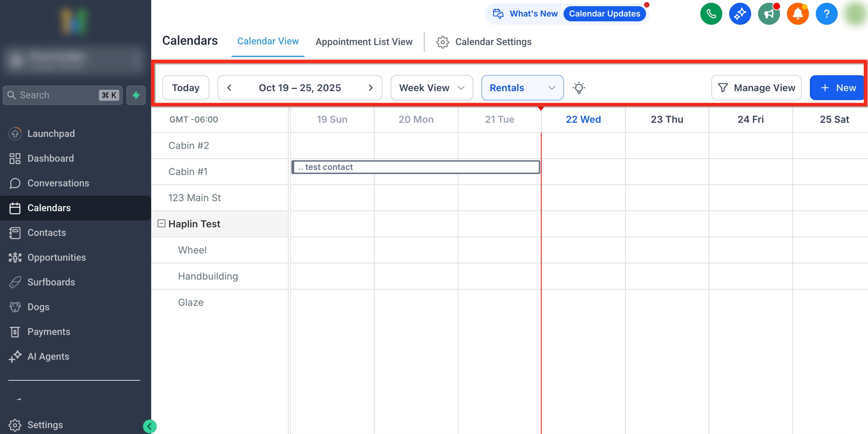The image size is (868, 434).
Task: Open Conversations in the sidebar
Action: click(58, 183)
